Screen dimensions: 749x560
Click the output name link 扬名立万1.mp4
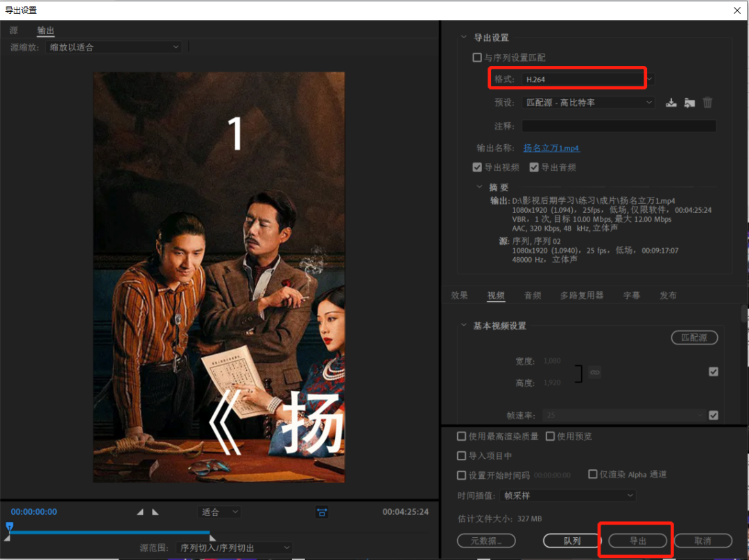tap(551, 148)
